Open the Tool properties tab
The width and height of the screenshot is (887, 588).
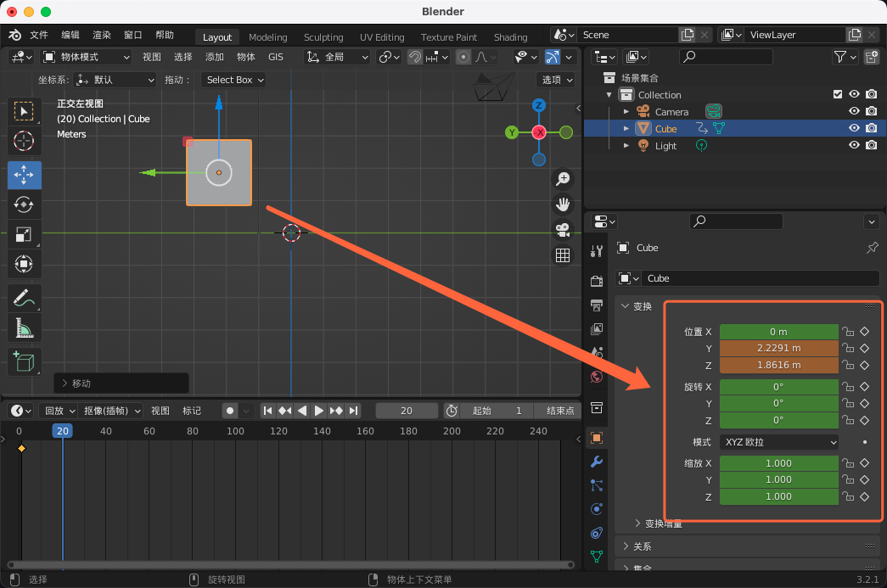point(597,251)
